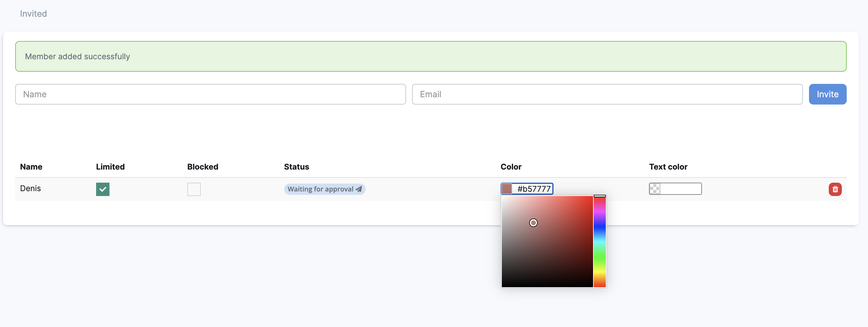
Task: Click the Text color column header
Action: pos(668,167)
